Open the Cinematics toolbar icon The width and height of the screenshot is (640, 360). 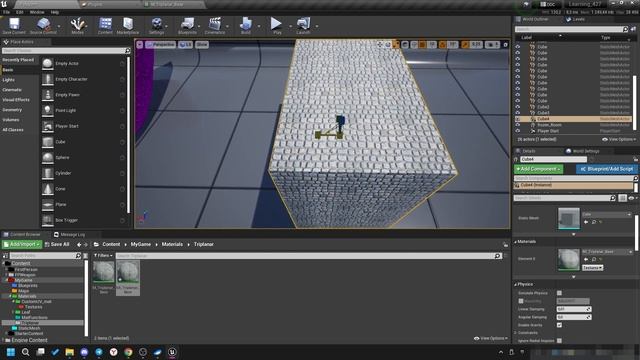215,26
